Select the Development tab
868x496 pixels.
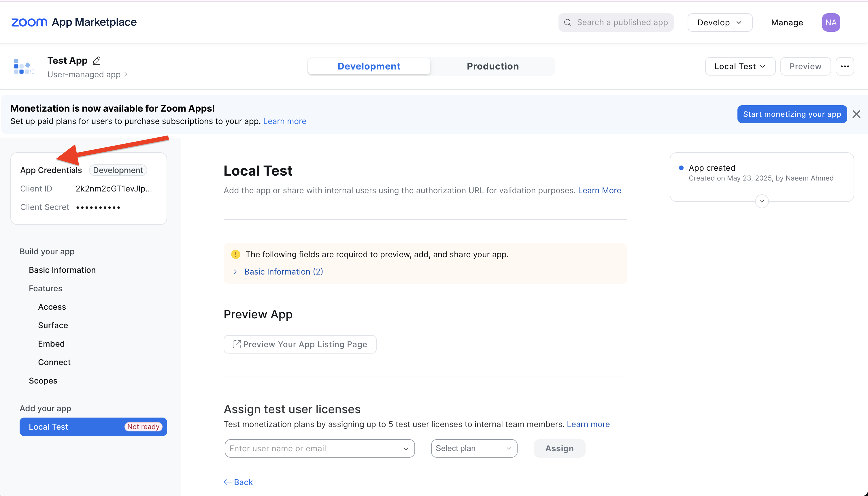(x=369, y=66)
